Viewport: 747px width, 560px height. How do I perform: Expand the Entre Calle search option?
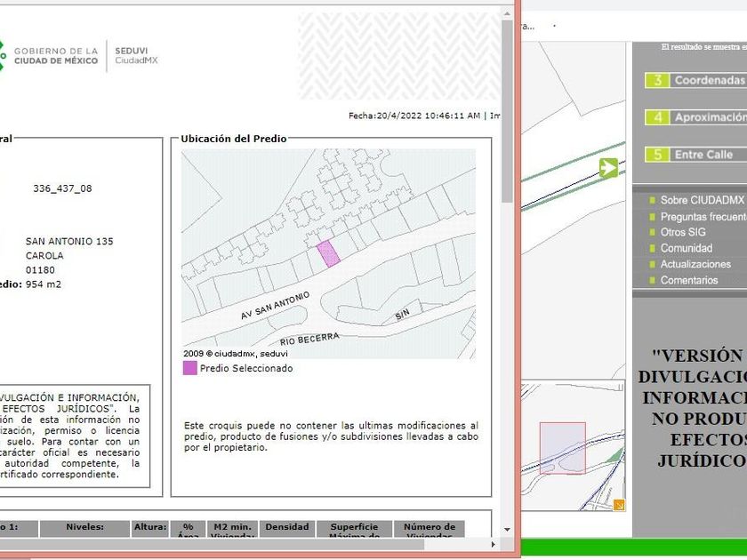pos(703,155)
